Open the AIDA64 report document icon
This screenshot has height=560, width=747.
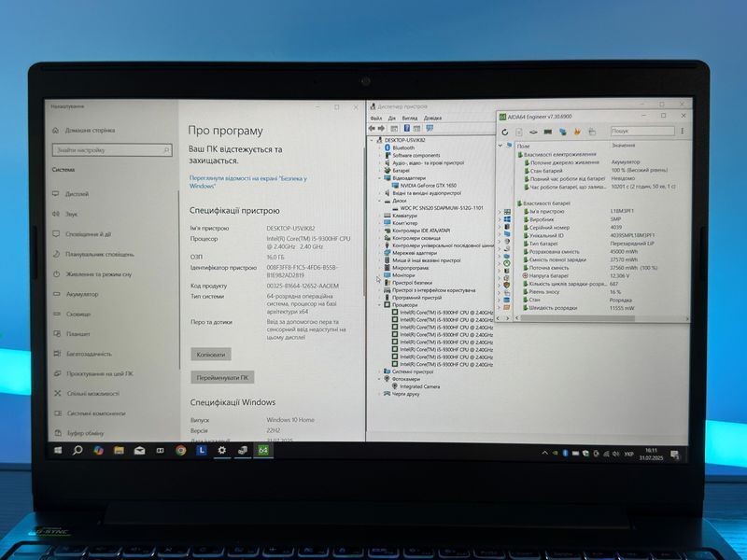coord(519,132)
